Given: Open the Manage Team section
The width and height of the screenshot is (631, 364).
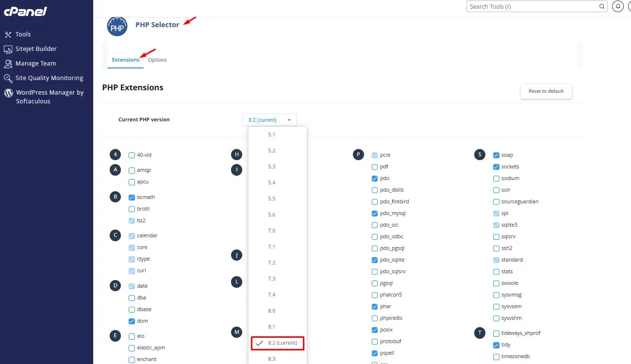Looking at the screenshot, I should pos(30,64).
